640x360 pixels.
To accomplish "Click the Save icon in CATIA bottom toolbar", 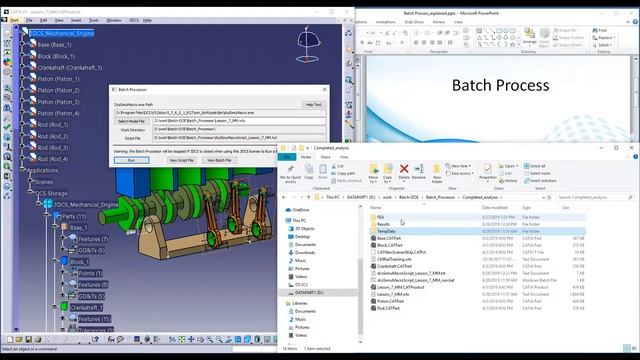I will pos(29,339).
